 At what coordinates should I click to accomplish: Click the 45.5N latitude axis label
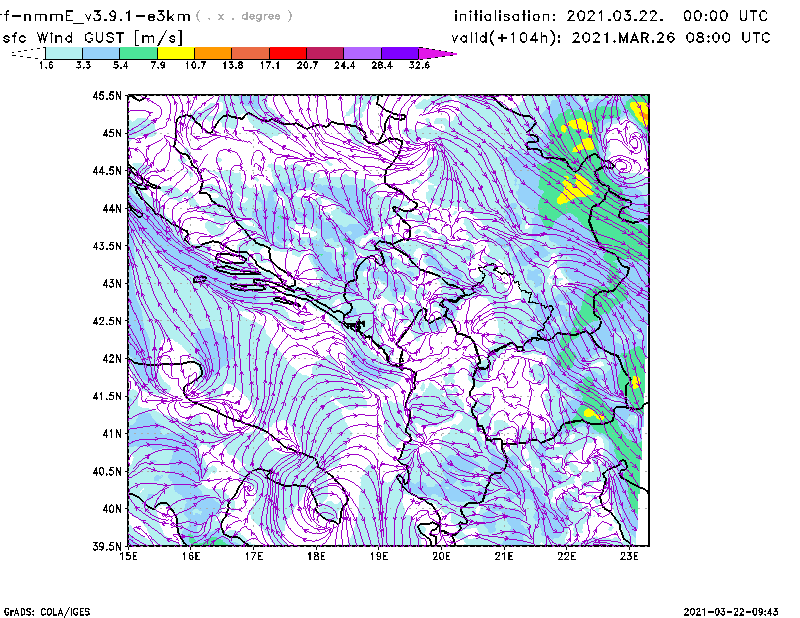pos(107,96)
